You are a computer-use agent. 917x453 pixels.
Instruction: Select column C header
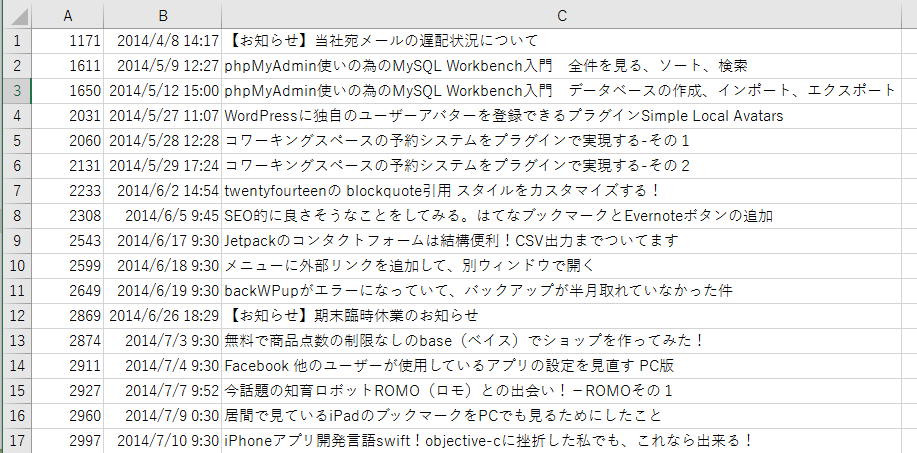click(x=561, y=16)
